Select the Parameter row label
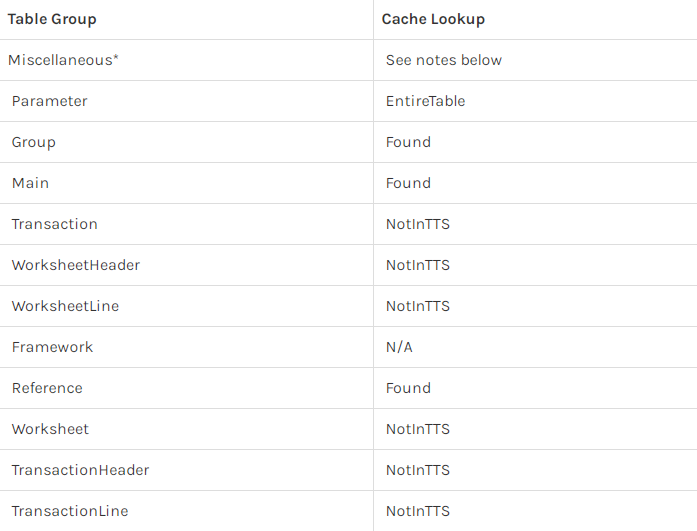The image size is (697, 531). click(x=50, y=101)
